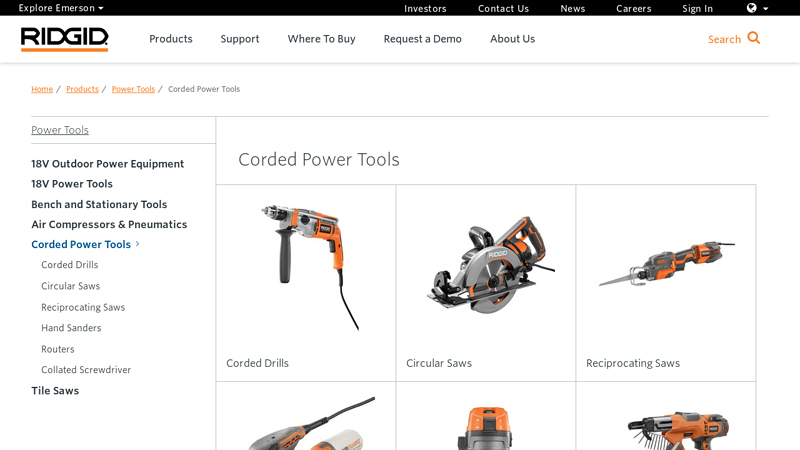Click the reciprocating saw product image
Screen dimensions: 800x450
[667, 264]
